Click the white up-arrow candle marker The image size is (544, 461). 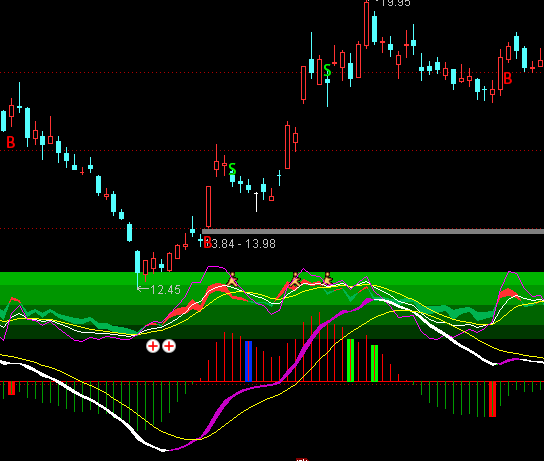pyautogui.click(x=256, y=202)
